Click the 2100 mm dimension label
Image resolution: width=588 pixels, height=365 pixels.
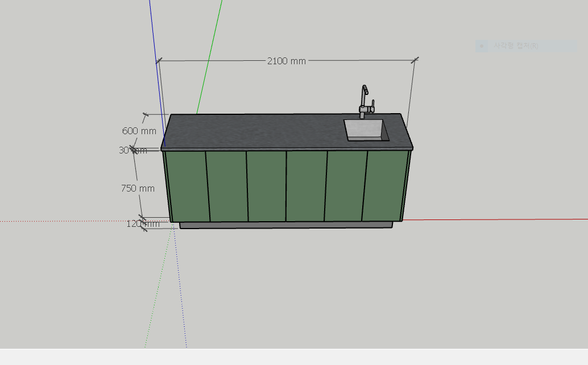pyautogui.click(x=287, y=61)
